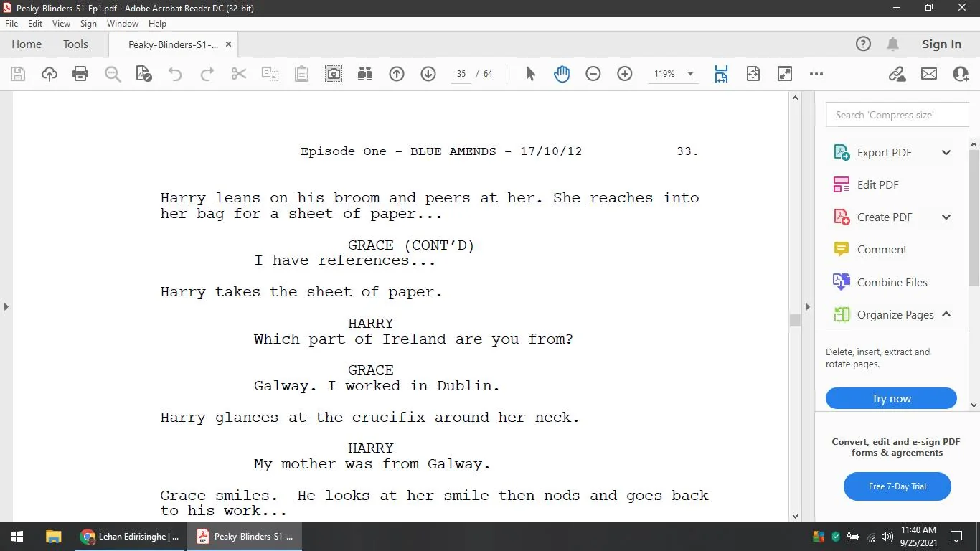
Task: Share a link to this file
Action: click(x=897, y=74)
